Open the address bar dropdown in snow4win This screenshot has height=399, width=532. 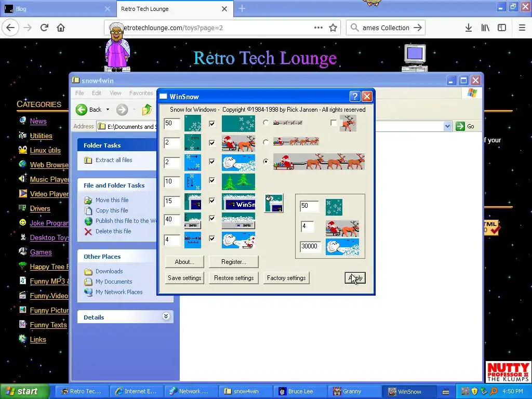click(x=447, y=126)
